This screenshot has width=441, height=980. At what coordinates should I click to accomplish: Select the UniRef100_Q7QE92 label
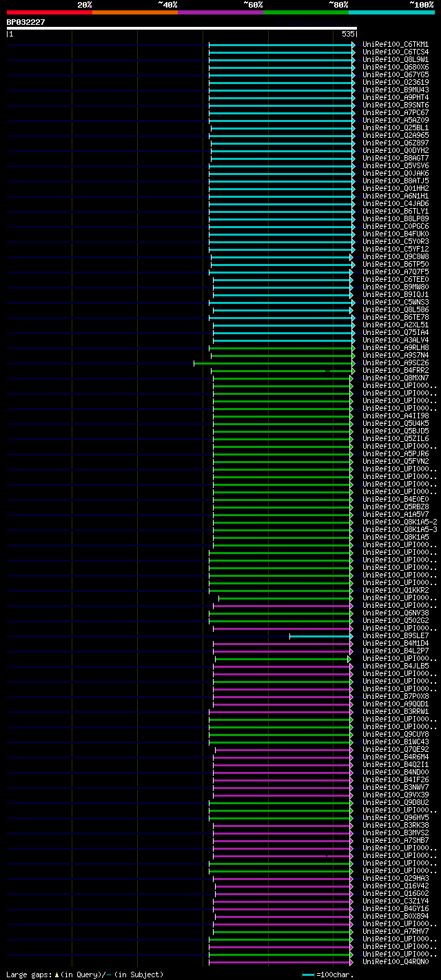tap(396, 749)
